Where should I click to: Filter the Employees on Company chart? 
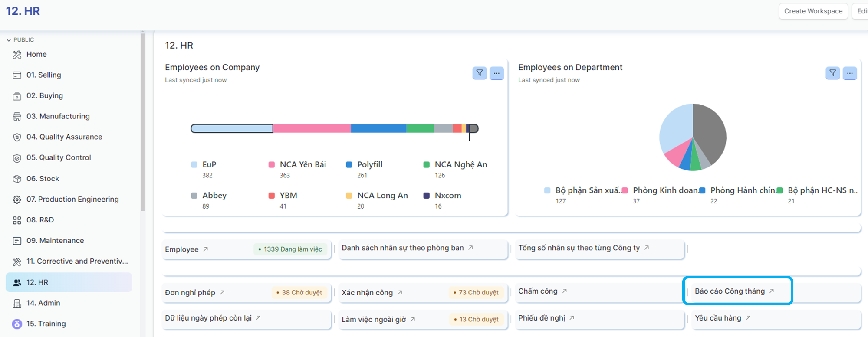click(479, 73)
